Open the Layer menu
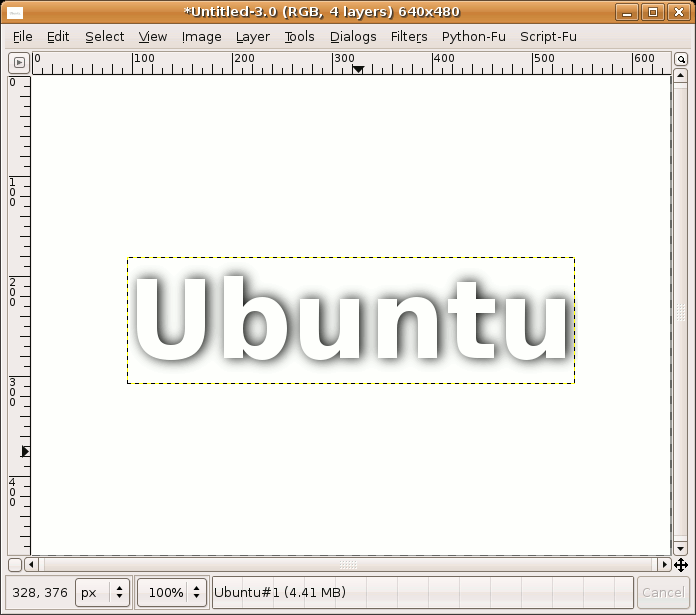Viewport: 696px width, 615px height. point(253,36)
